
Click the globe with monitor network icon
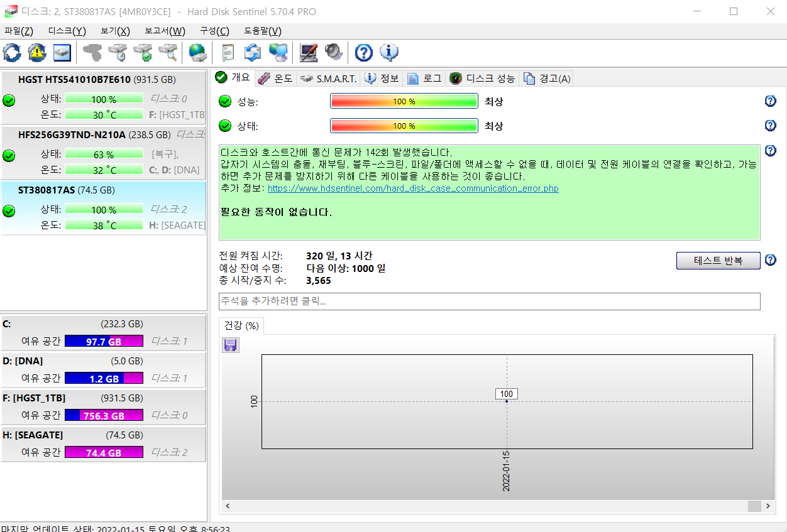coord(278,52)
